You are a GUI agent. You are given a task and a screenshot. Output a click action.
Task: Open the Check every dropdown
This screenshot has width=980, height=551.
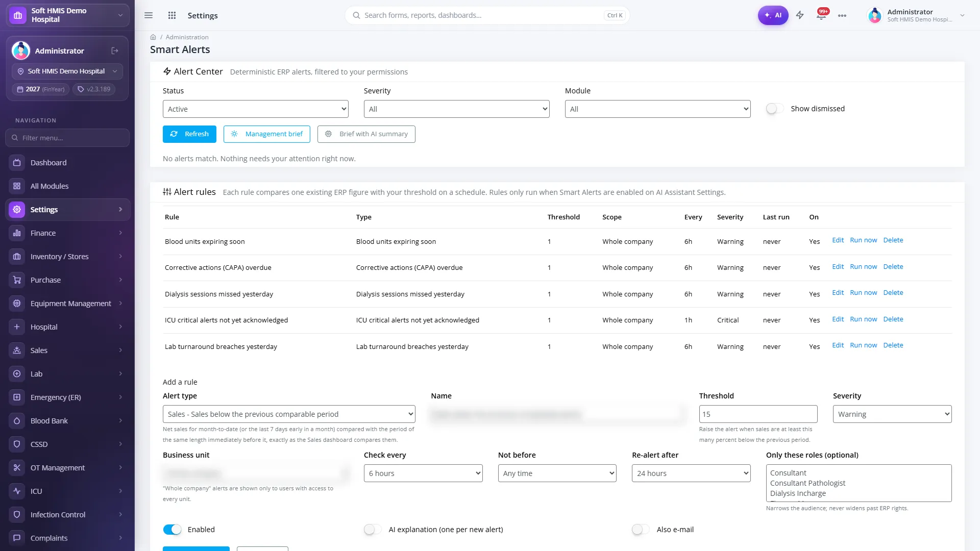[x=423, y=473]
